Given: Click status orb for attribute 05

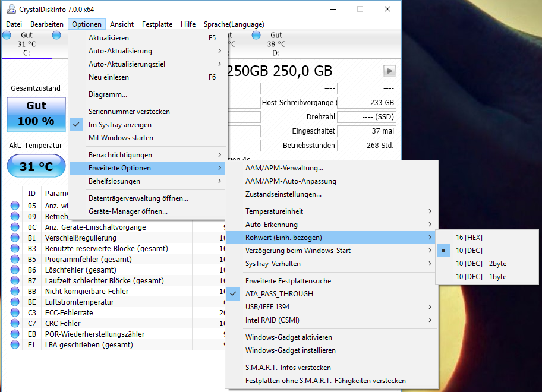Looking at the screenshot, I should coord(15,206).
